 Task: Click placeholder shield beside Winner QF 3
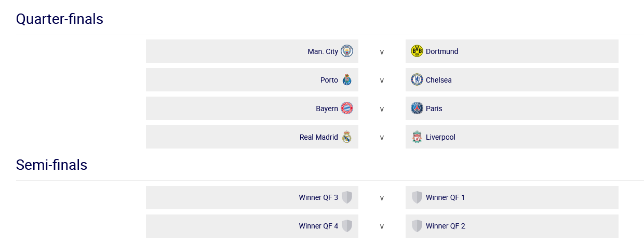coord(347,197)
